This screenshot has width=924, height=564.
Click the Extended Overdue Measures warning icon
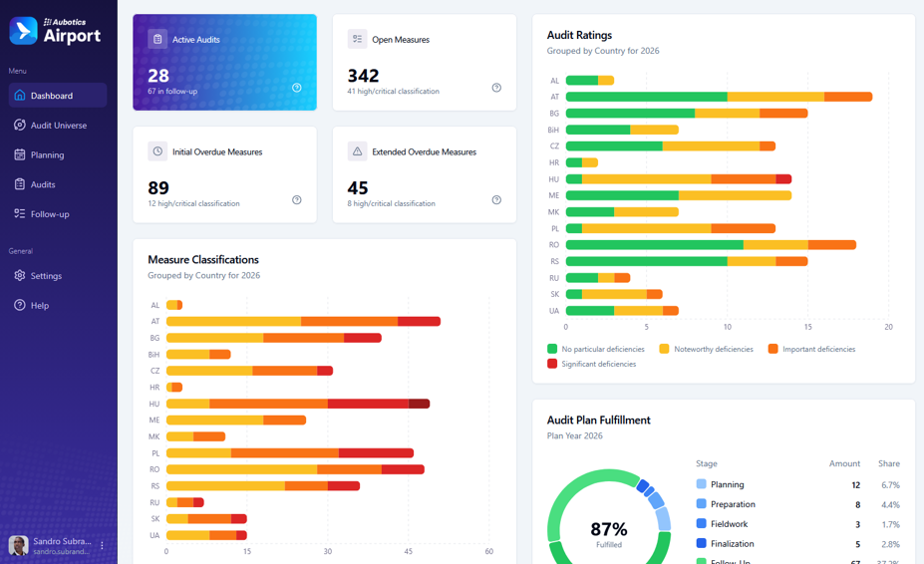click(x=357, y=151)
